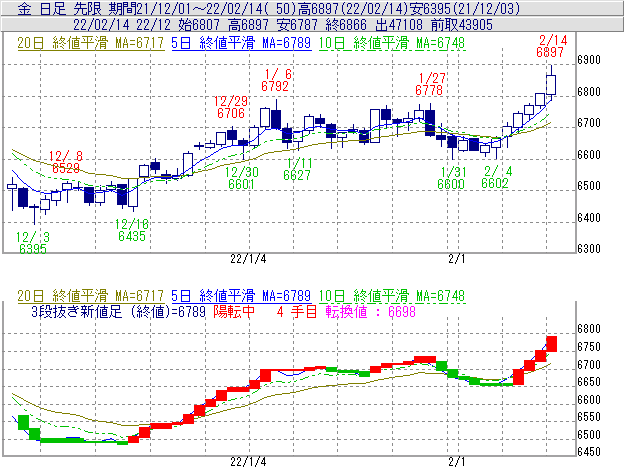Screen dimensions: 624x475
Task: Click the 3段抜き新値足 (終値)=6789 label
Action: (118, 311)
